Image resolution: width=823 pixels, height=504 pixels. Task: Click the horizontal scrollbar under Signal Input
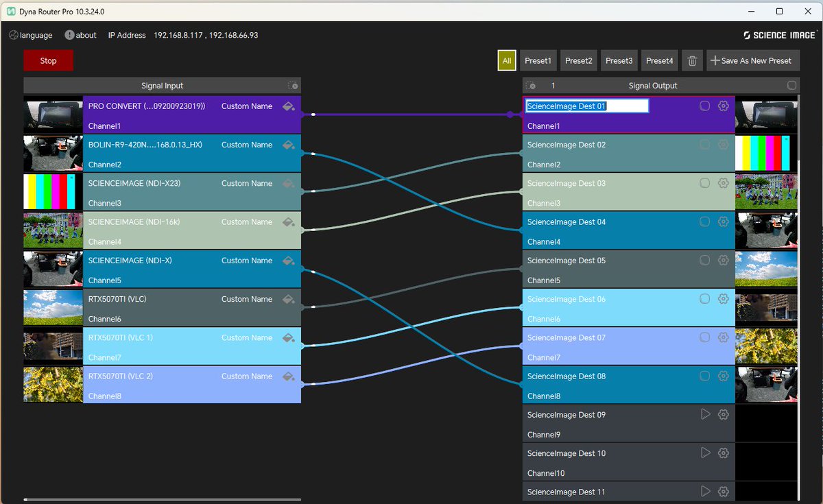tap(162, 500)
